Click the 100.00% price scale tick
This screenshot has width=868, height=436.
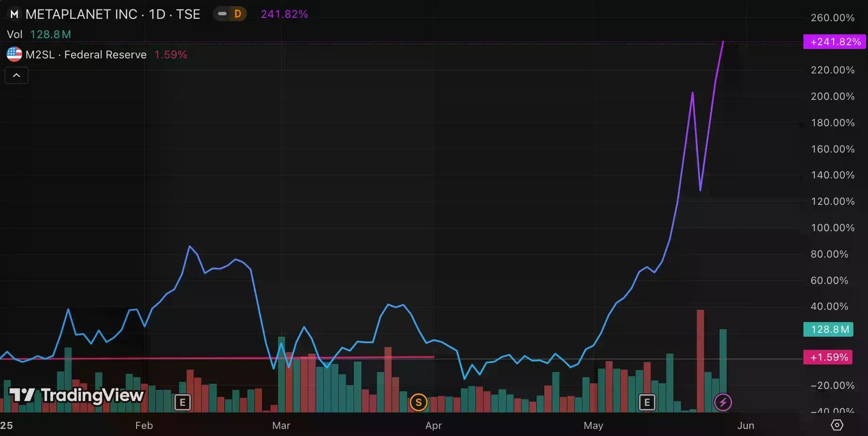point(833,228)
